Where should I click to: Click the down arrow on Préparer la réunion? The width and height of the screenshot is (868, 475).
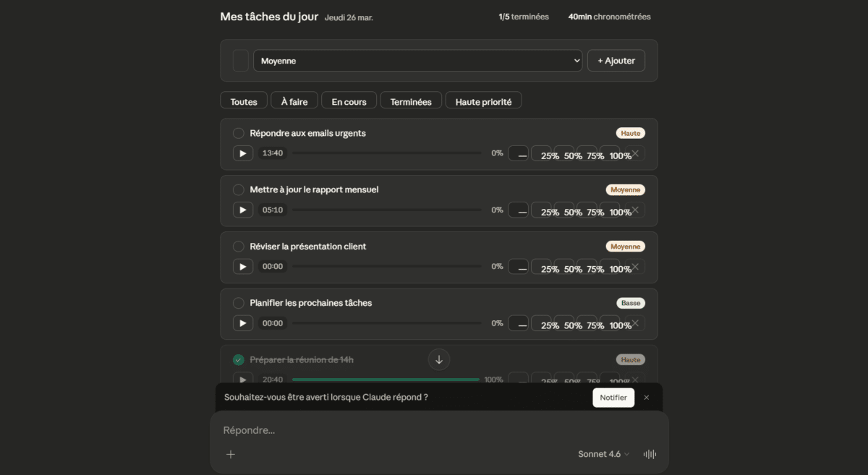(439, 359)
